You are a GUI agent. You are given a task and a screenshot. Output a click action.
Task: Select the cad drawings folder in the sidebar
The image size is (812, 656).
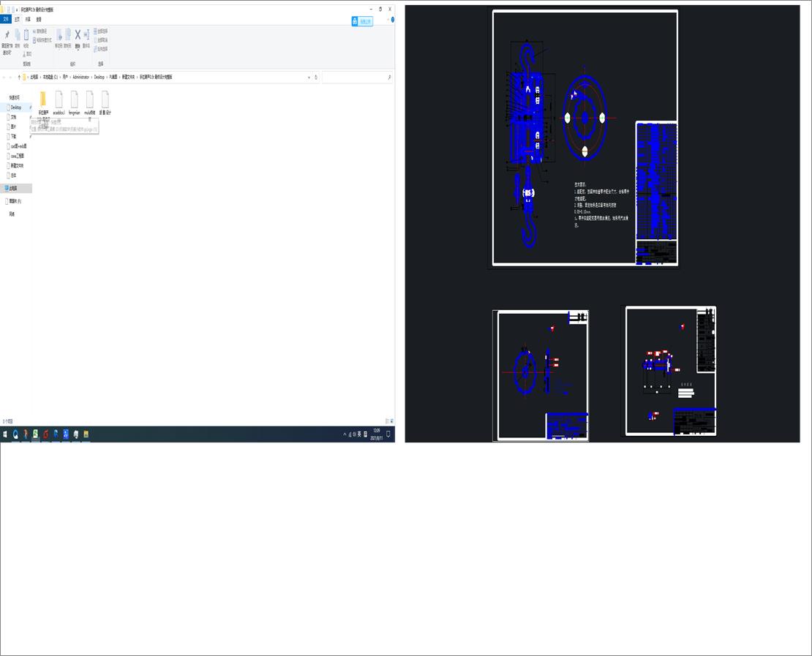tap(18, 146)
